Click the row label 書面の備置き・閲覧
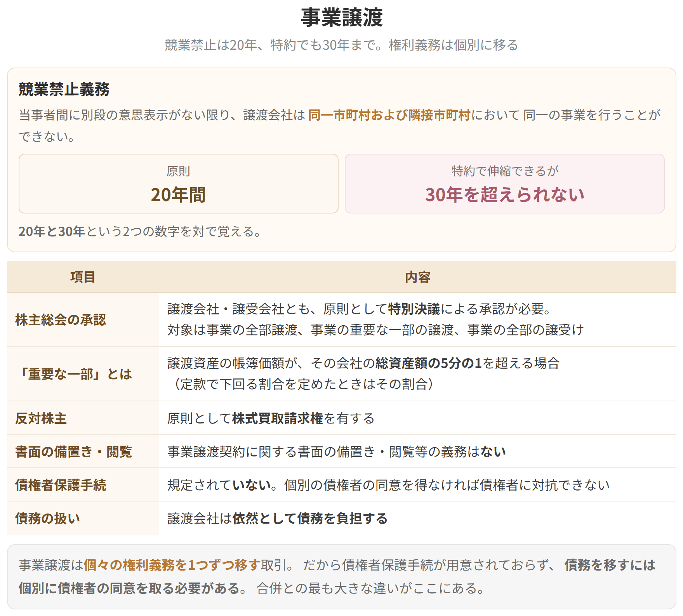 (x=74, y=452)
